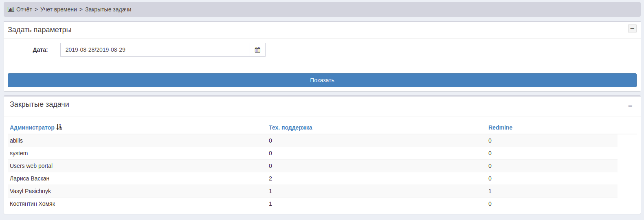Sort table by Администратор column
The height and width of the screenshot is (220, 644).
coord(32,128)
